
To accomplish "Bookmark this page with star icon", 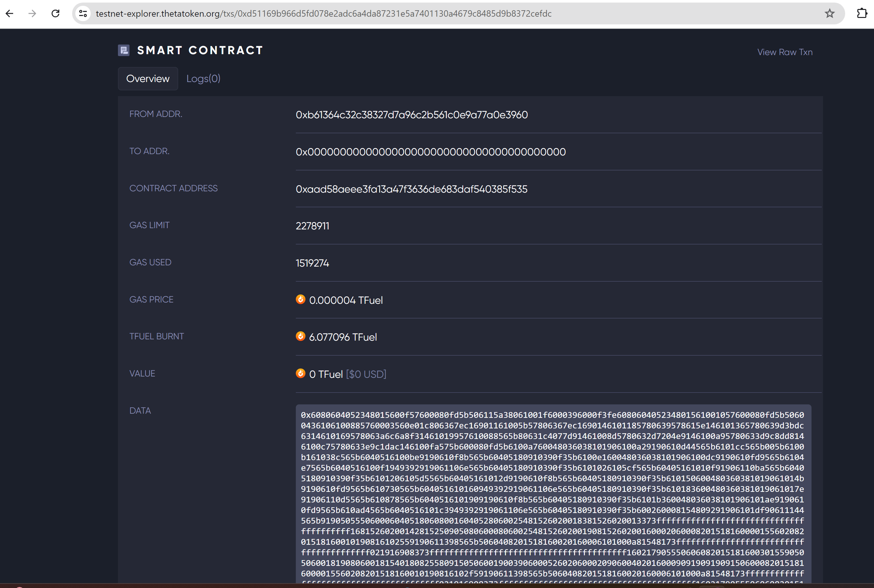I will click(x=829, y=13).
